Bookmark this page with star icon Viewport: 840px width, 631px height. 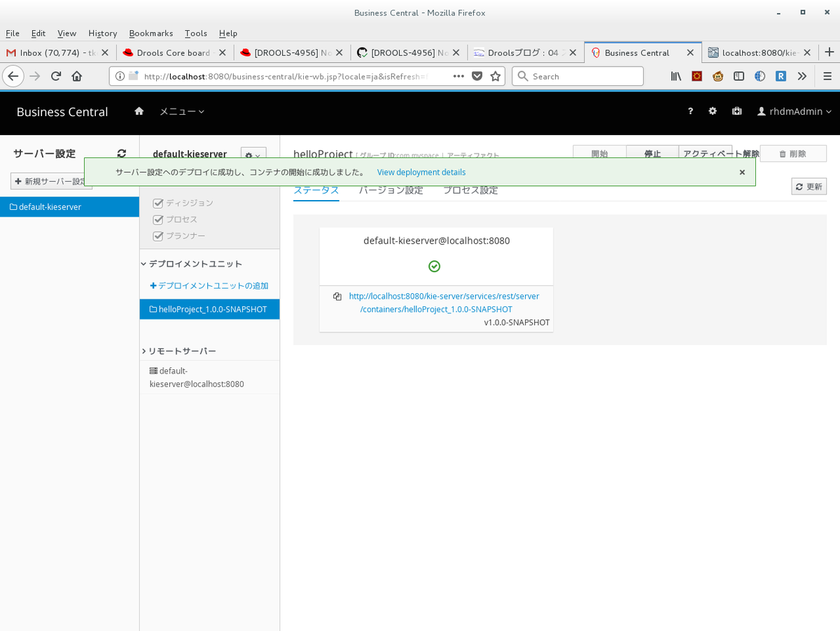point(496,76)
